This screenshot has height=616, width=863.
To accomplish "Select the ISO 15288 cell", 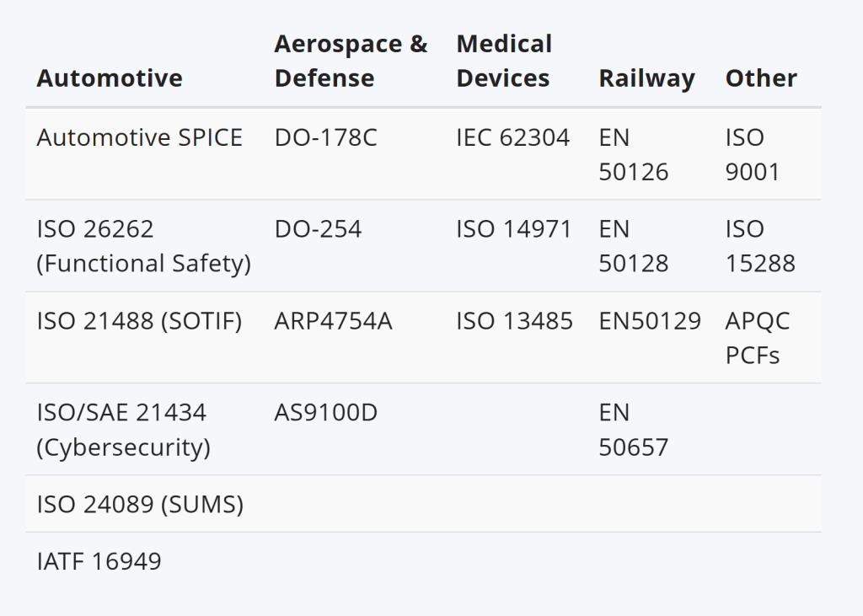I will coord(760,246).
